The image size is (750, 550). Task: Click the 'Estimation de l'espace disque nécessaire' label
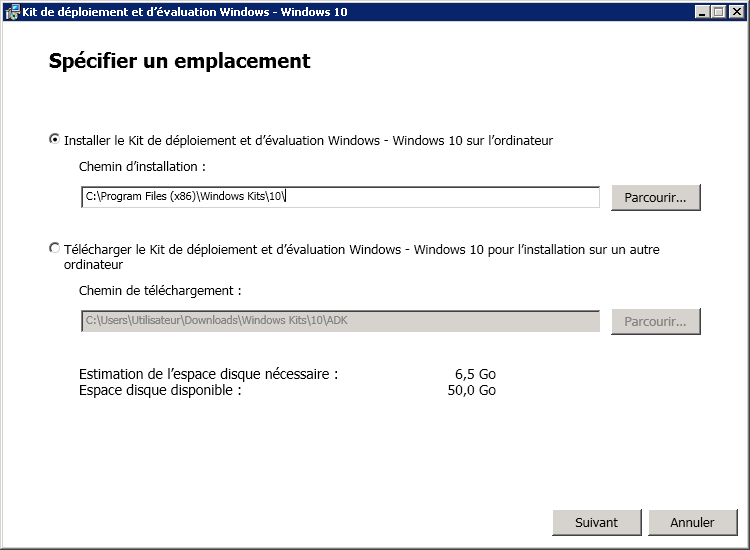208,374
